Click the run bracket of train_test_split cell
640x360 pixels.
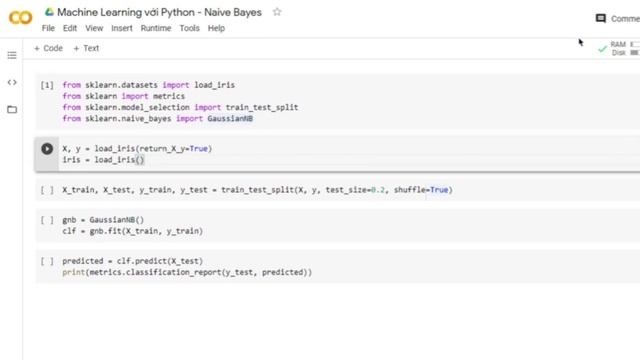click(47, 190)
